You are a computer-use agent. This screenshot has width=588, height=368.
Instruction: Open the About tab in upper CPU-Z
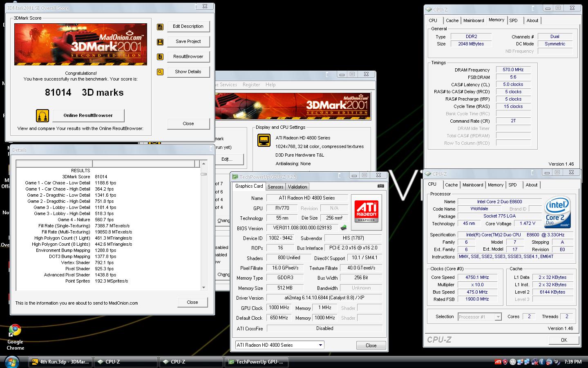[532, 20]
